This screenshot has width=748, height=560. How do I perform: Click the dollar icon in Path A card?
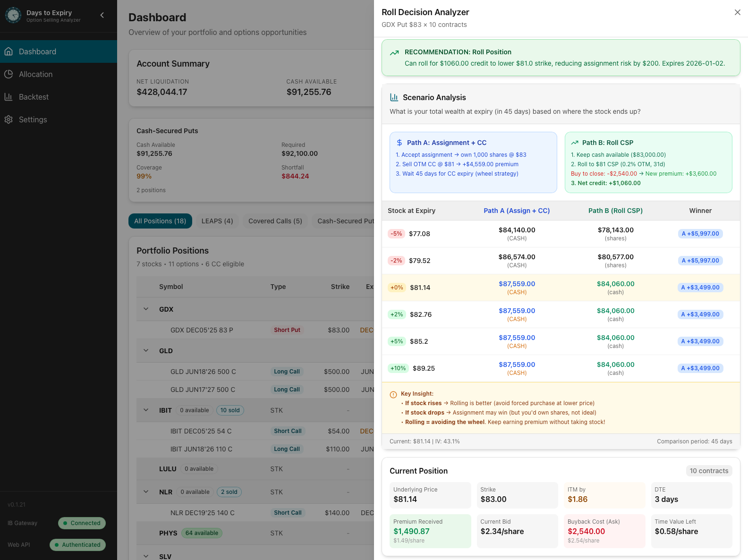click(399, 143)
